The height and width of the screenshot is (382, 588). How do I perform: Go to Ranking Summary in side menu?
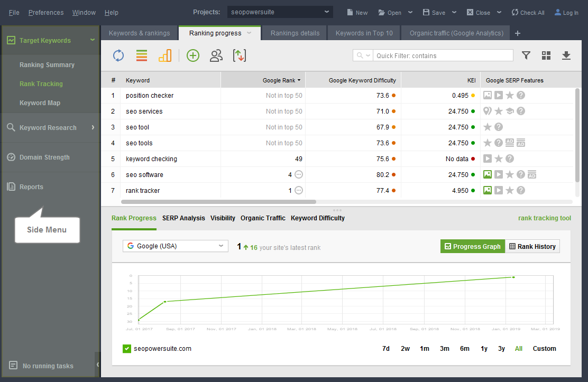tap(47, 65)
